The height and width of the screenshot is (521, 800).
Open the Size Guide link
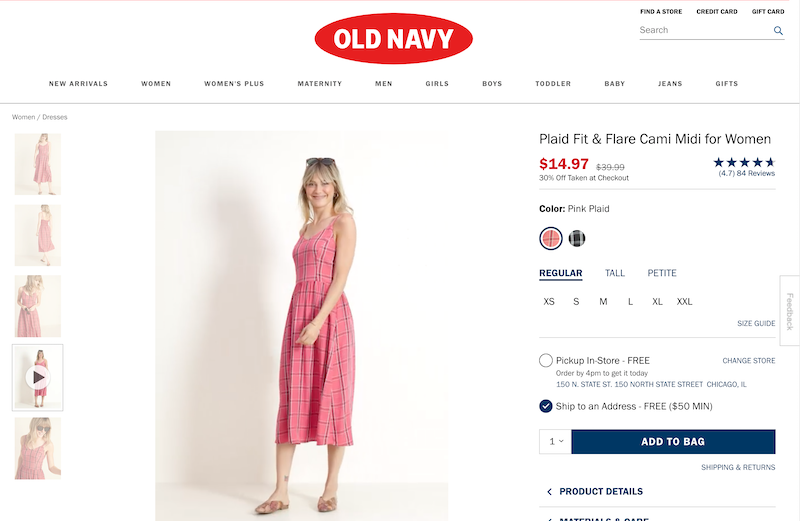point(756,324)
